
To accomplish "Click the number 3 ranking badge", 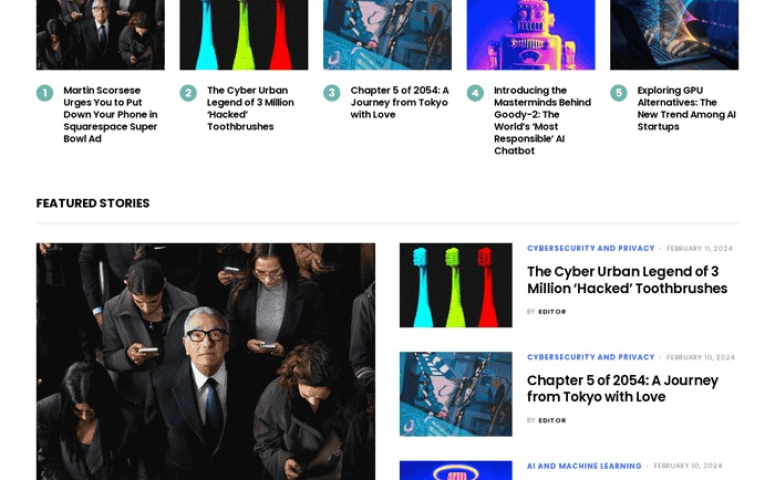I will point(332,93).
